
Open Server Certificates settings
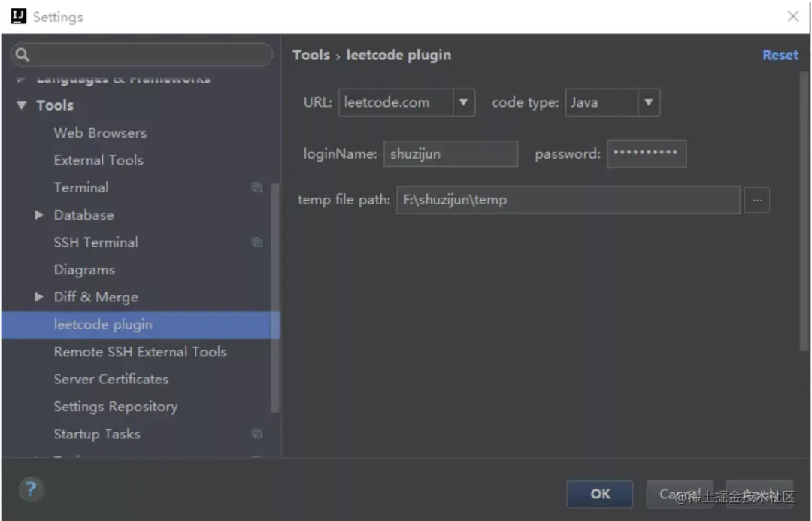click(x=111, y=379)
